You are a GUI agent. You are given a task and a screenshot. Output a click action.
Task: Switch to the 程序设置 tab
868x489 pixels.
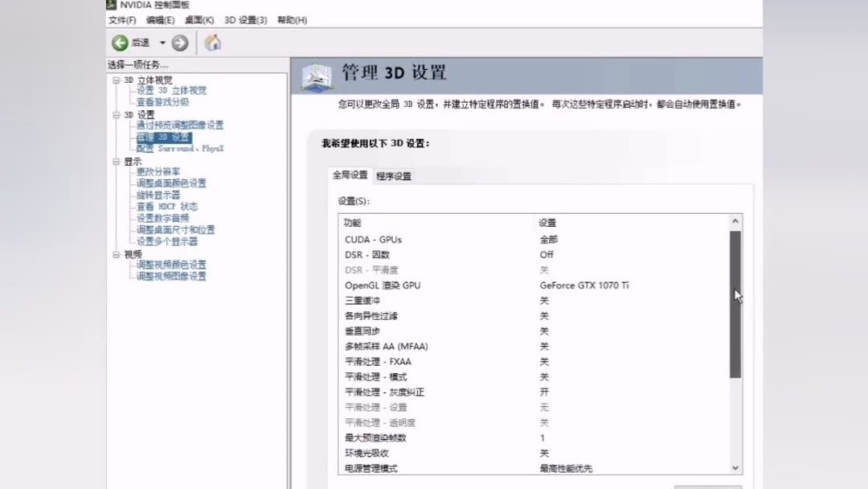click(393, 175)
